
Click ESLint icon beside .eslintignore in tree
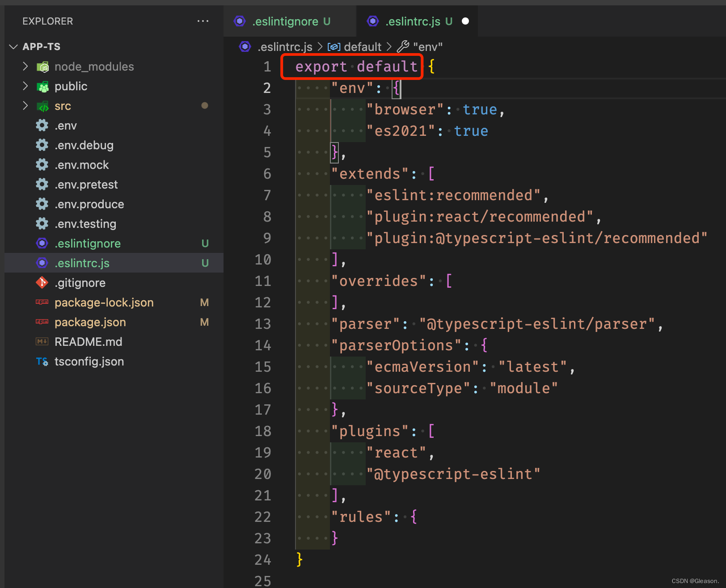coord(42,243)
